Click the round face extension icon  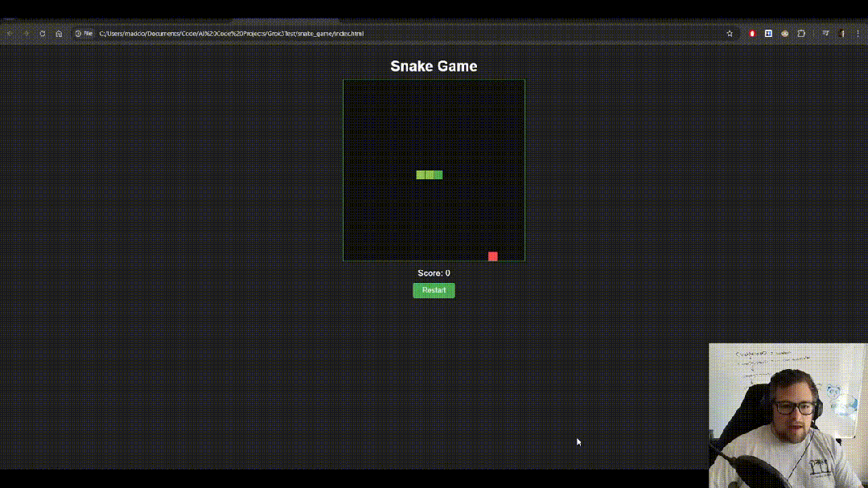click(x=784, y=34)
